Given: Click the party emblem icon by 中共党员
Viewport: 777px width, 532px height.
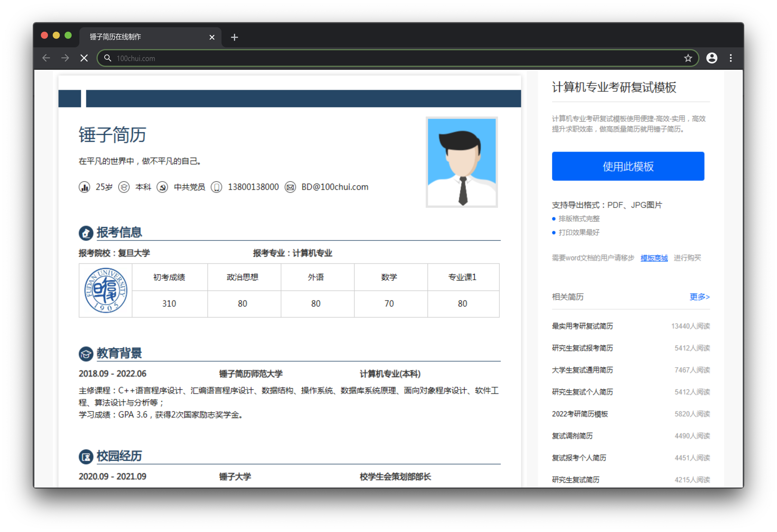Looking at the screenshot, I should click(x=163, y=187).
